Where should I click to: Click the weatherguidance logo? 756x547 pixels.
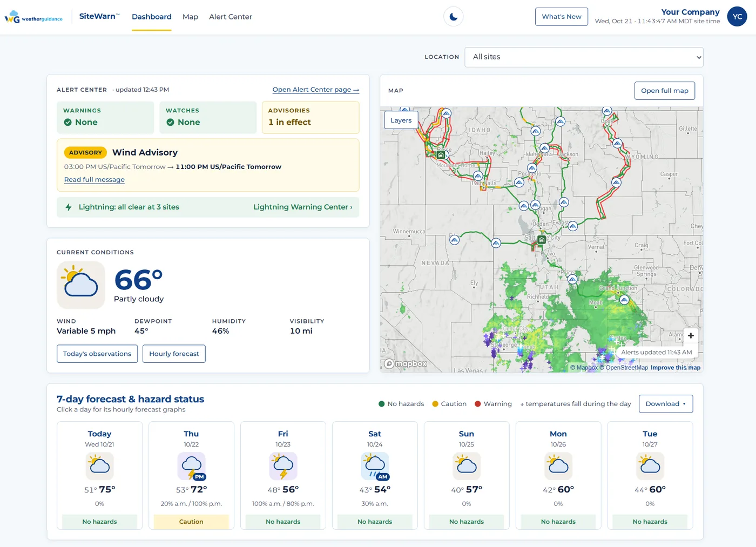tap(33, 17)
